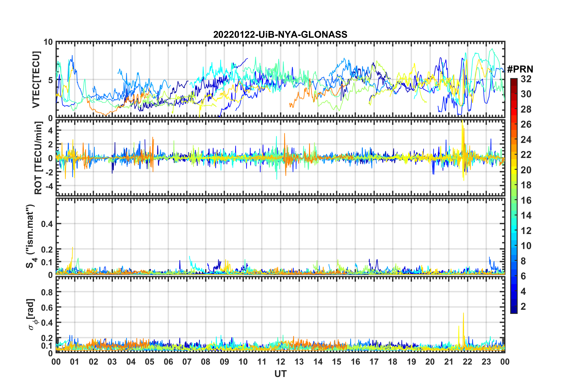Viewport: 561px width, 392px height.
Task: Click colorbar tick label 2
Action: [x=523, y=307]
